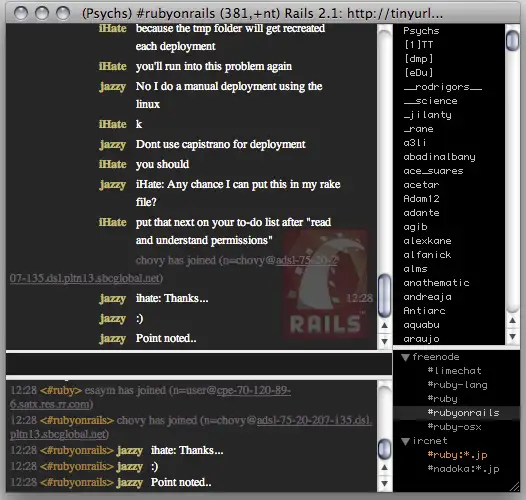Select user _rane in member list
Viewport: 526px width, 500px height.
click(x=418, y=129)
